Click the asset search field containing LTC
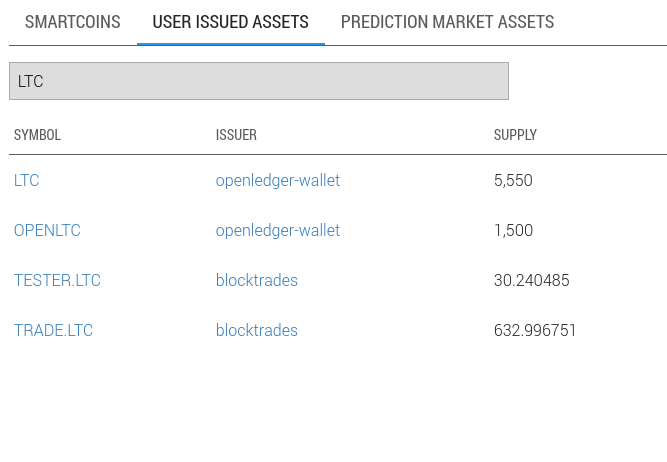The height and width of the screenshot is (462, 667). click(258, 81)
